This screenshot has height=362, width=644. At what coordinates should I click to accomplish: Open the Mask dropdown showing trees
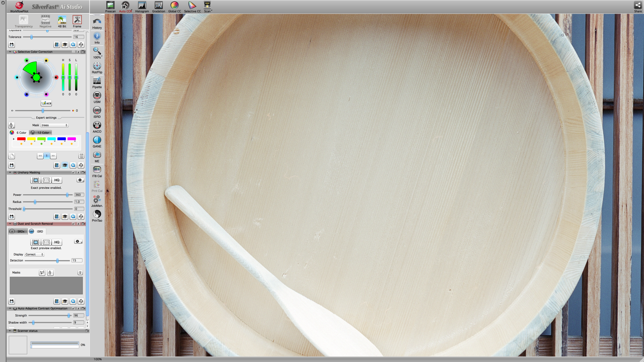[54, 125]
